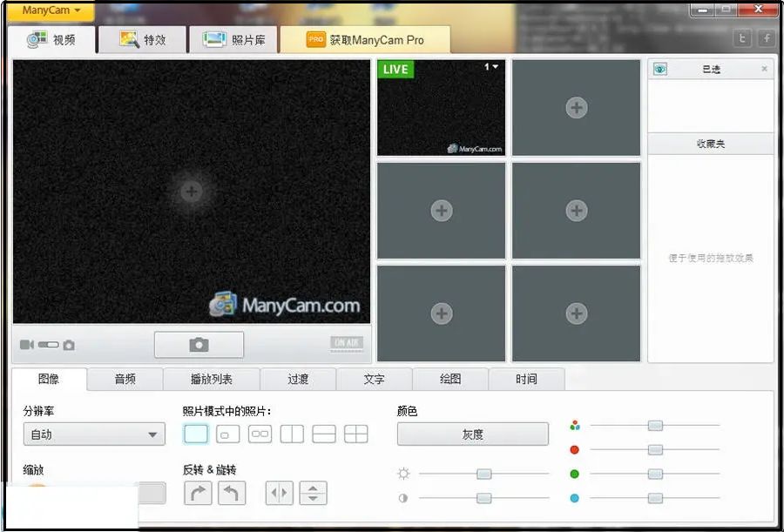
Task: Switch to the 音频 audio tab
Action: 125,379
